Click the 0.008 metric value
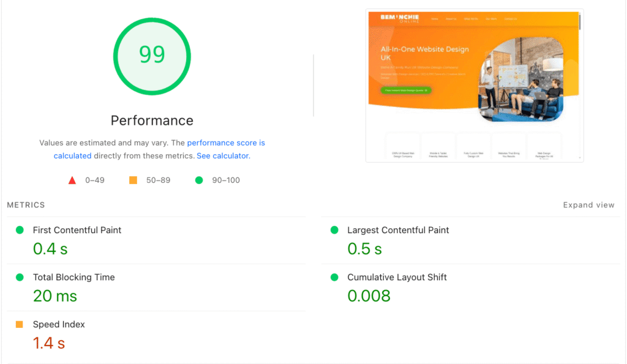This screenshot has width=627, height=364. click(x=369, y=296)
